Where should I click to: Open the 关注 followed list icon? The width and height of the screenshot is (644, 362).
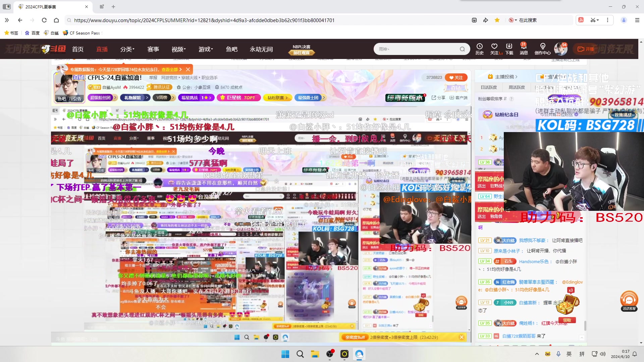tap(494, 49)
